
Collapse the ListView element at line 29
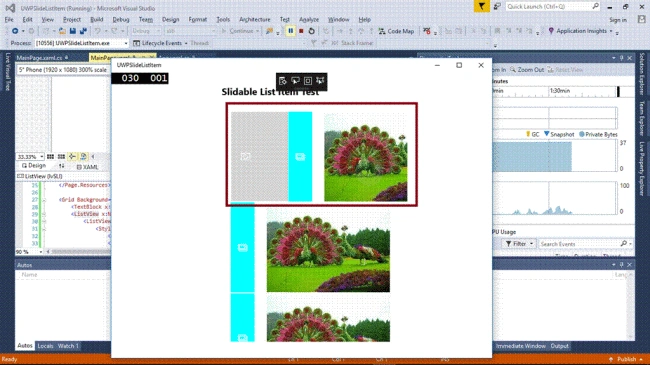[44, 214]
